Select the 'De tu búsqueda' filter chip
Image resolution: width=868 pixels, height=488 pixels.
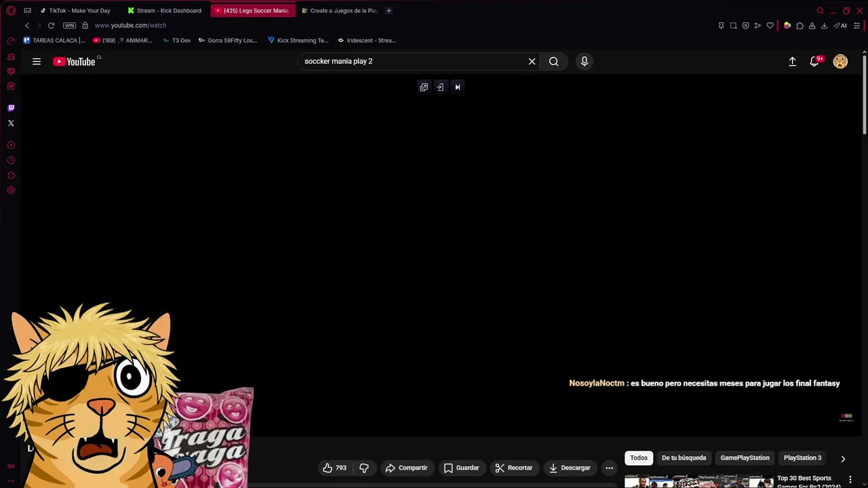point(684,458)
